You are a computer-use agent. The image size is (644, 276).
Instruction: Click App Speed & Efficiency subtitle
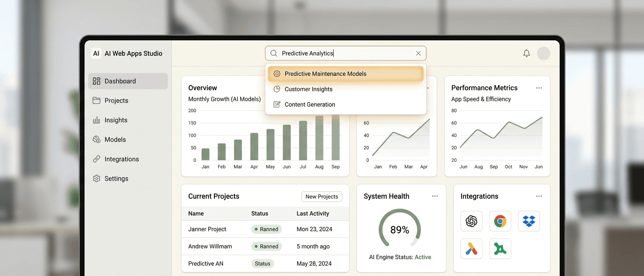(481, 99)
